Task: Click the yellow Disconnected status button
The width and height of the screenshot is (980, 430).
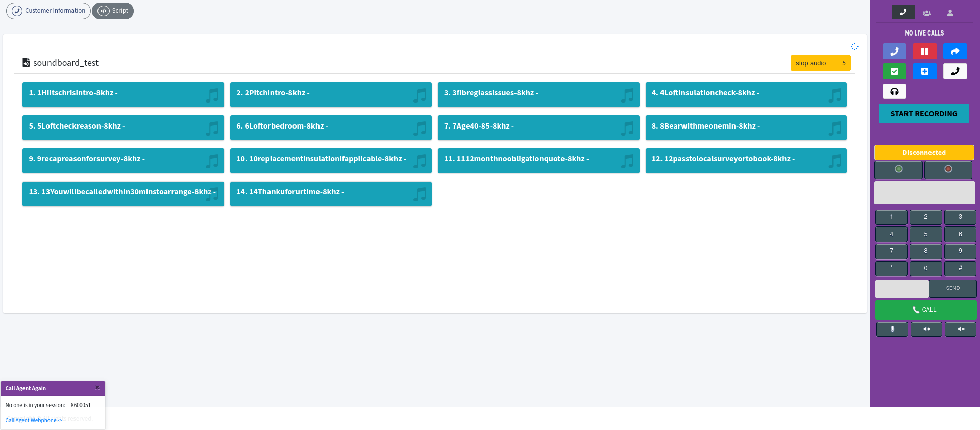Action: [924, 153]
